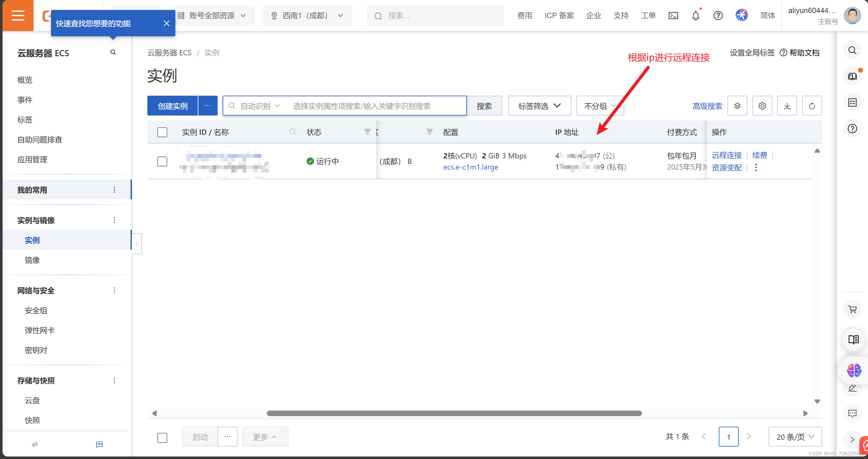Open the 自动识别 search type dropdown
The image size is (868, 459).
[x=260, y=106]
